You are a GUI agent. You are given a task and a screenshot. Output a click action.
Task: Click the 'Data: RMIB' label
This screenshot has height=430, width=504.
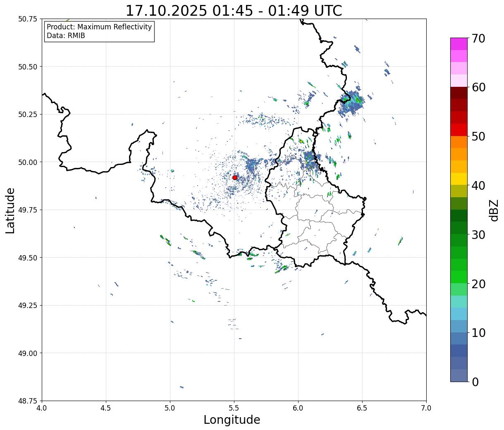click(x=66, y=36)
